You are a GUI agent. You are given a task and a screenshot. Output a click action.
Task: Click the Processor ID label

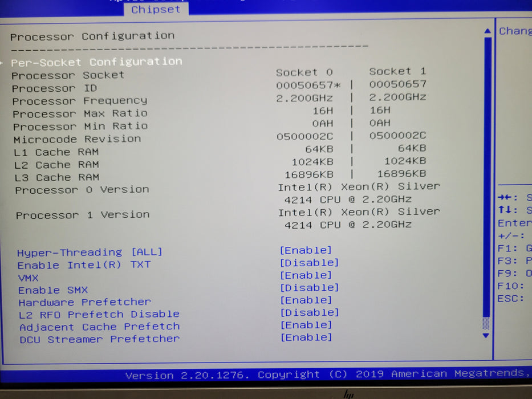tap(54, 88)
